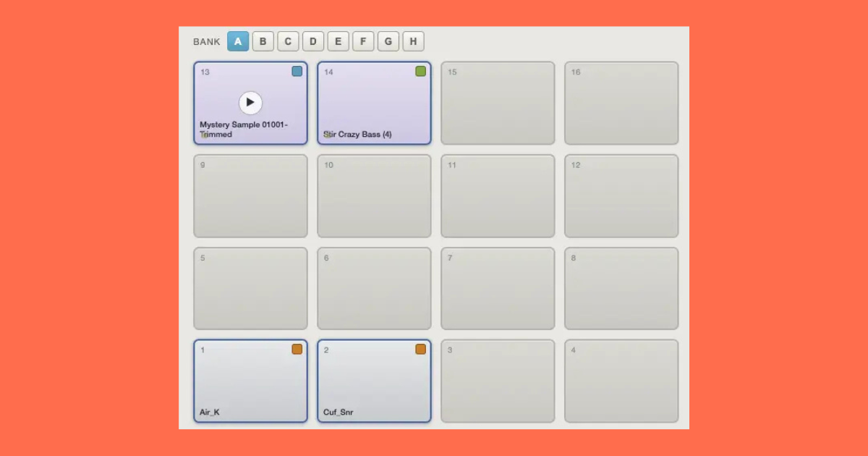Select the Air_K label on pad 1
The width and height of the screenshot is (868, 456).
coord(210,413)
